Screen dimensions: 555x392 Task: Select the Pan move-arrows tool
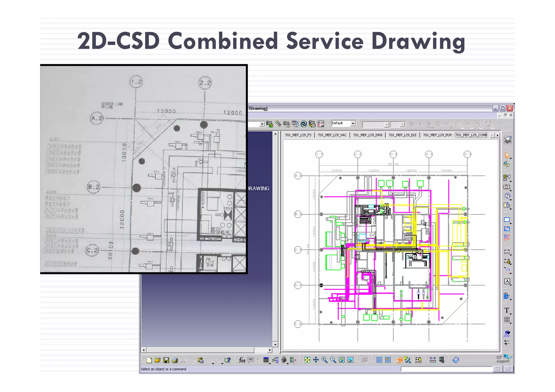tap(316, 360)
